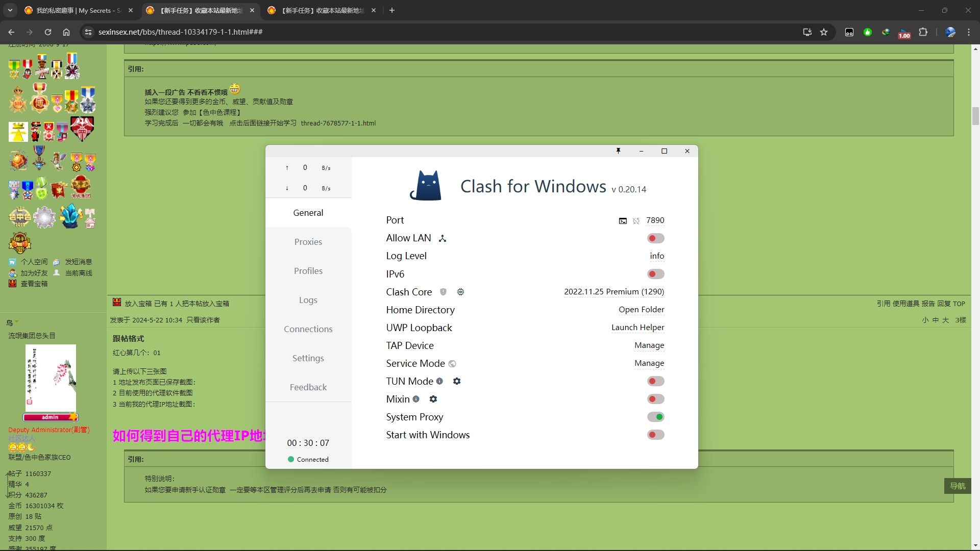Image resolution: width=980 pixels, height=551 pixels.
Task: Open the Chrome extensions puzzle icon
Action: [x=923, y=32]
